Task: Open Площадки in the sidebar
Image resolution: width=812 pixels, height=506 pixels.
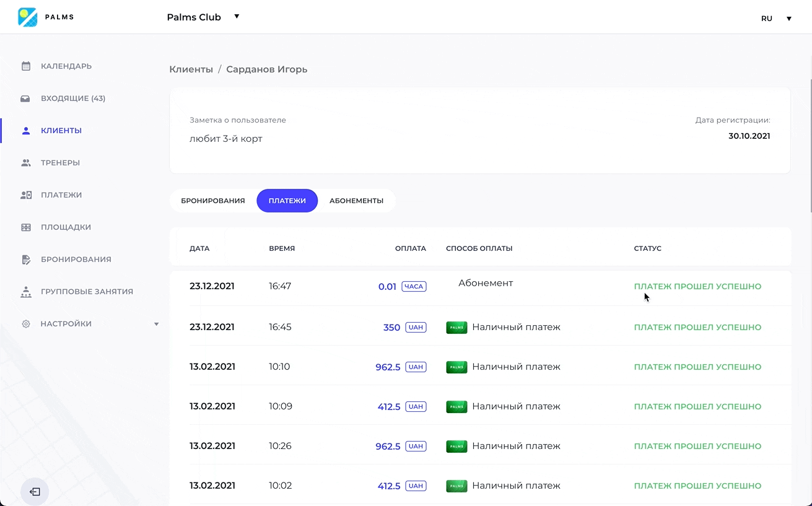Action: point(66,227)
